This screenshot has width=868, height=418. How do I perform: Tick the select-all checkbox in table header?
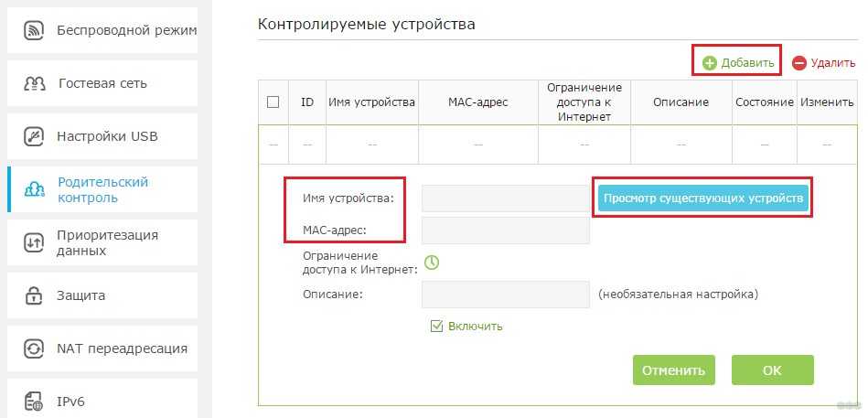pos(273,102)
